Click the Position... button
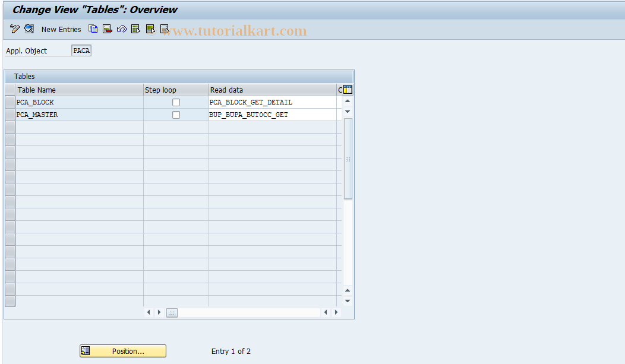This screenshot has height=364, width=625. tap(123, 351)
